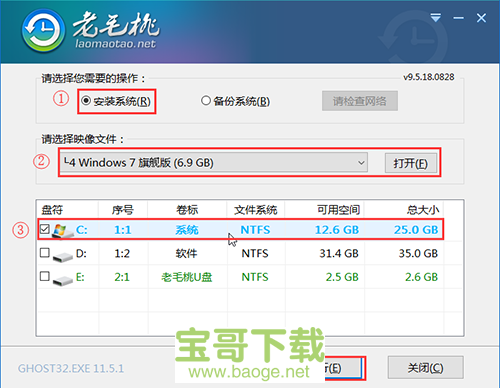Click the 关闭(C) button
The width and height of the screenshot is (500, 388).
[x=426, y=367]
